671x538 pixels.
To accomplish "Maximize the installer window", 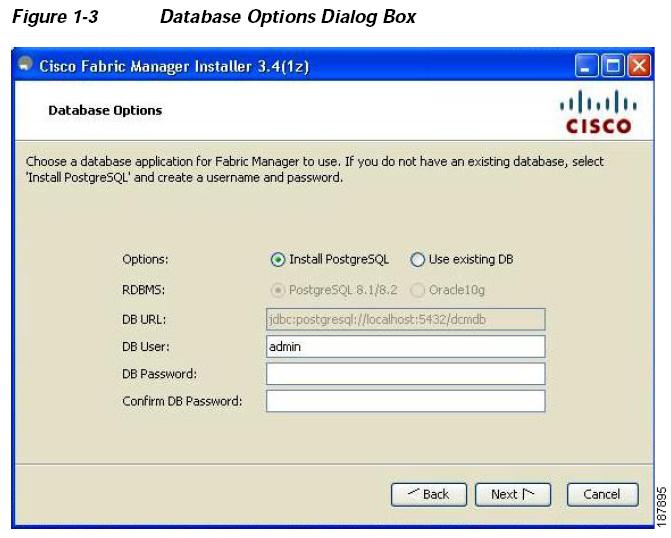I will click(612, 66).
